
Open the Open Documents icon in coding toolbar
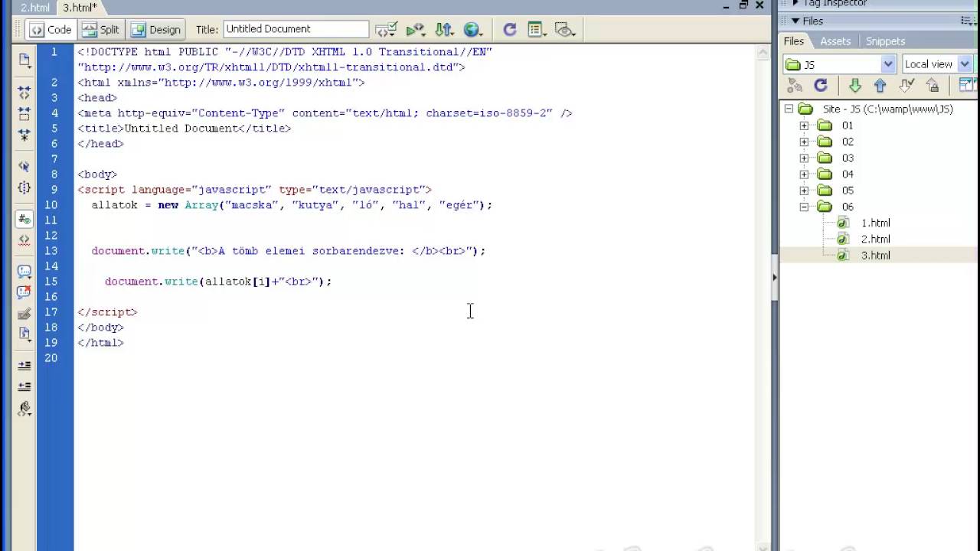[x=24, y=60]
